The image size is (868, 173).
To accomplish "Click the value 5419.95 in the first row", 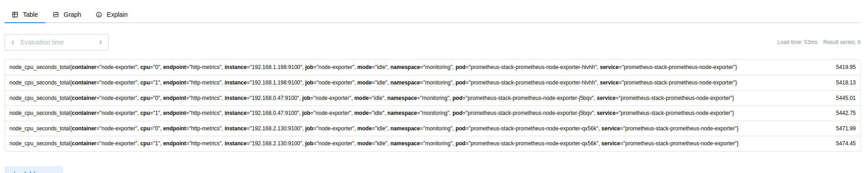I will [x=846, y=67].
